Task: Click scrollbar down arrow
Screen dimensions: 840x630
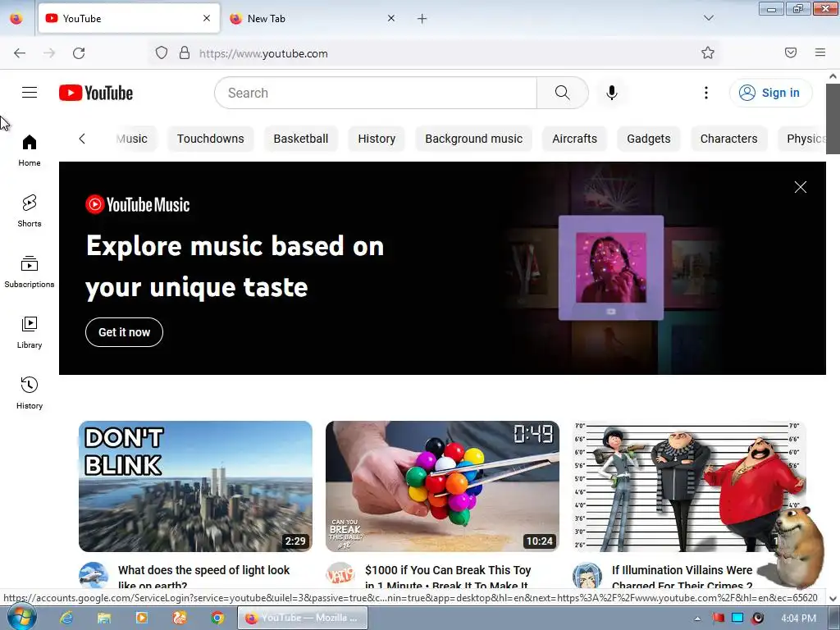Action: (833, 598)
